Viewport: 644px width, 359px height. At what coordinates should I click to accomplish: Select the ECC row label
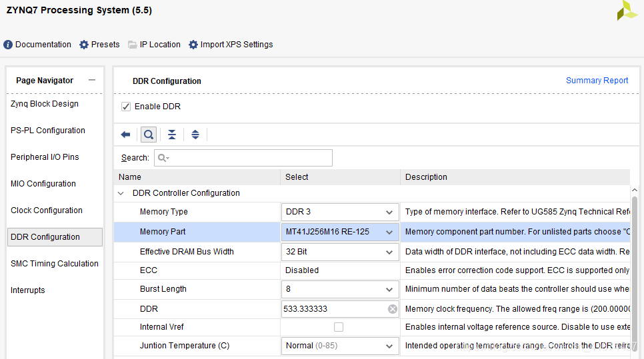[x=148, y=270]
